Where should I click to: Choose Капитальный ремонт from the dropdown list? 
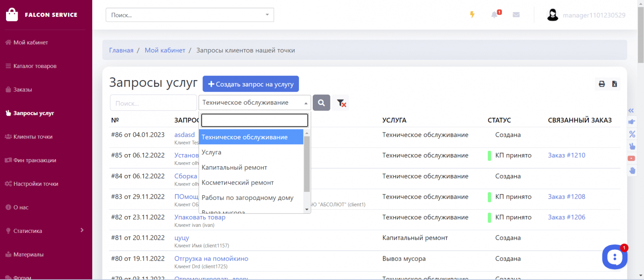point(234,167)
